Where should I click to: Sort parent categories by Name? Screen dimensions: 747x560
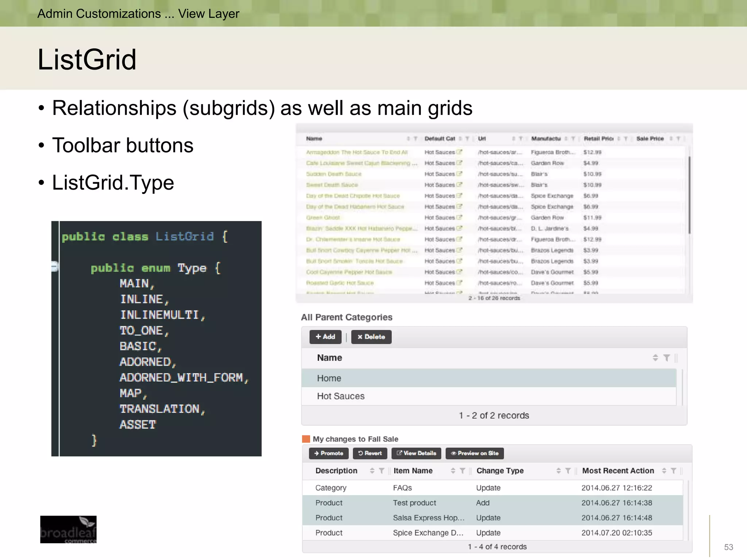[x=655, y=358]
